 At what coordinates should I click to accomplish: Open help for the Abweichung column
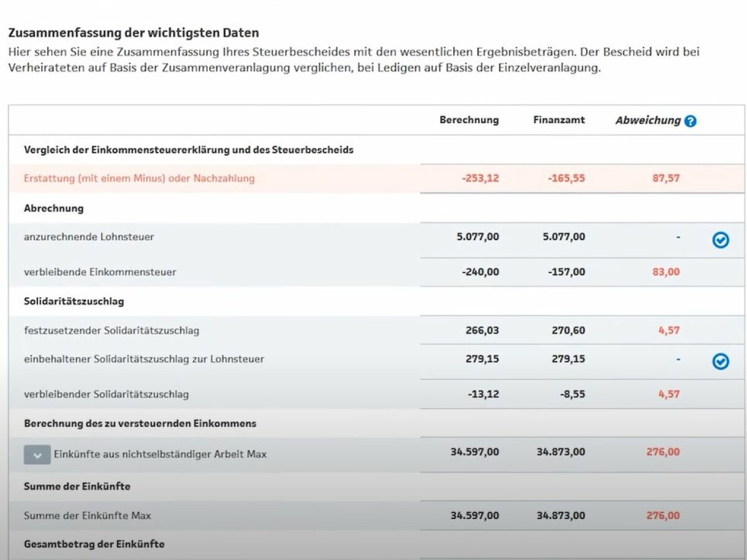[x=690, y=121]
